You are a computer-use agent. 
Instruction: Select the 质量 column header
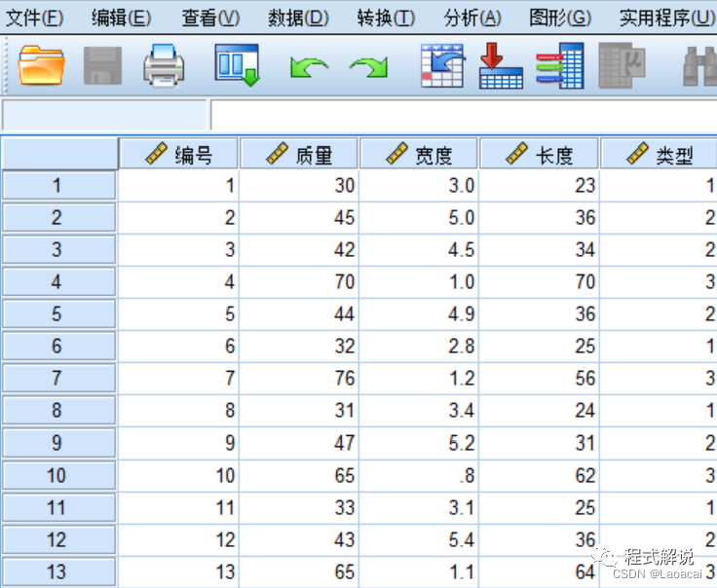pyautogui.click(x=299, y=154)
